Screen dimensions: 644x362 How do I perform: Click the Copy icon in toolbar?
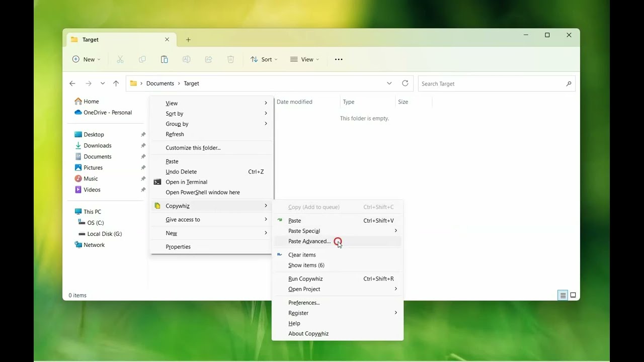click(142, 59)
